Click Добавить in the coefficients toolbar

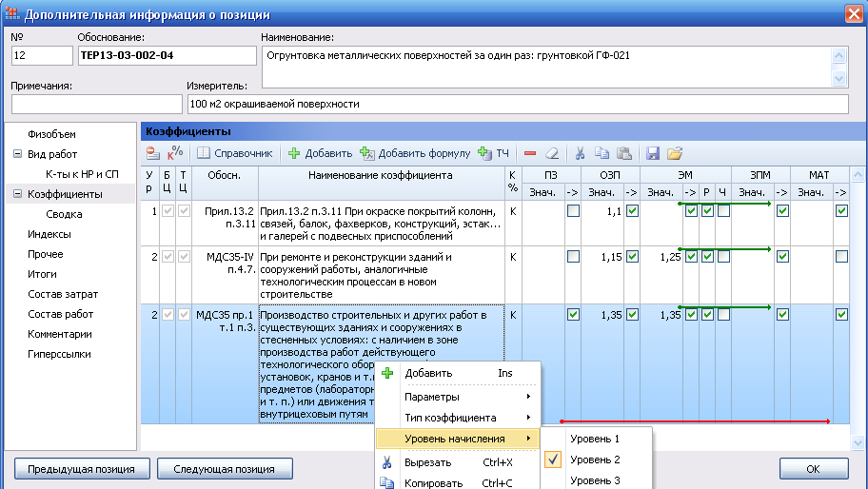coord(321,153)
